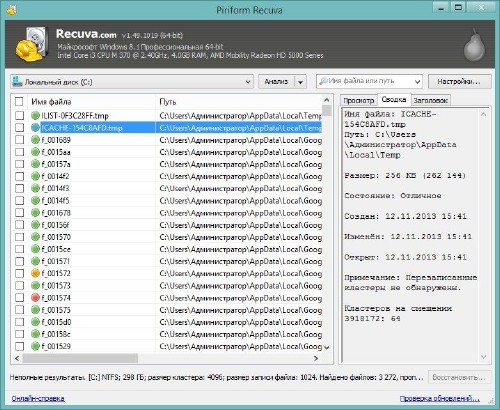The width and height of the screenshot is (500, 410).
Task: Click horizontal scrollbar left arrow
Action: coord(17,358)
